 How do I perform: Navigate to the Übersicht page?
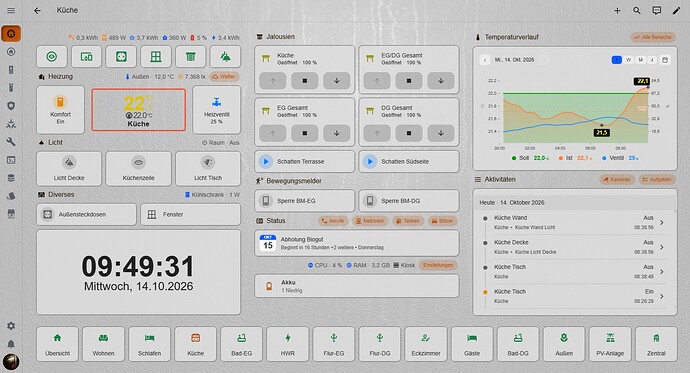click(x=57, y=344)
